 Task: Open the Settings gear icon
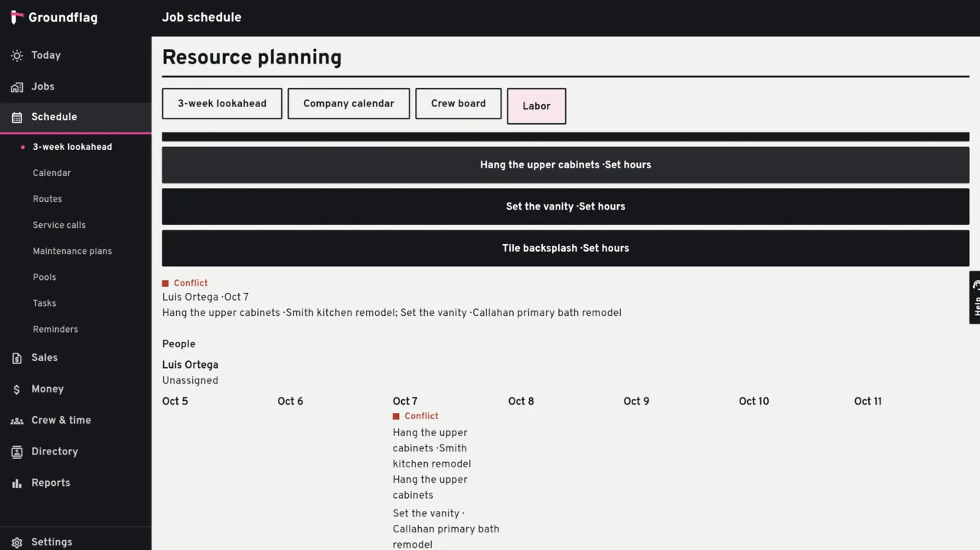click(x=17, y=542)
